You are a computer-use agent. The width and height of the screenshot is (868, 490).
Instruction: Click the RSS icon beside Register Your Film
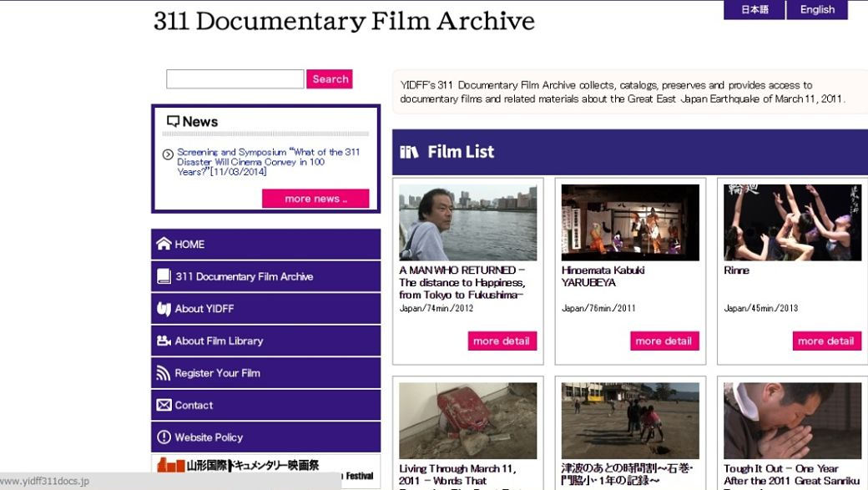164,373
